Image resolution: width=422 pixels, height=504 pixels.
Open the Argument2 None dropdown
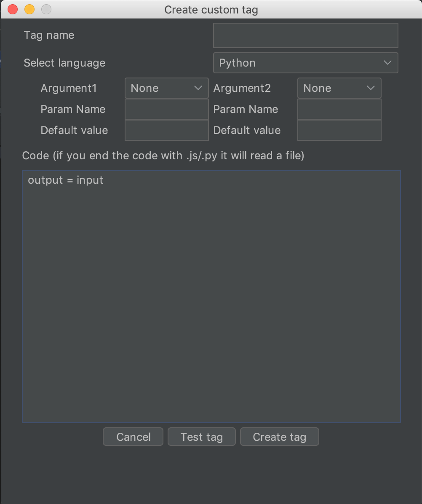(x=339, y=88)
